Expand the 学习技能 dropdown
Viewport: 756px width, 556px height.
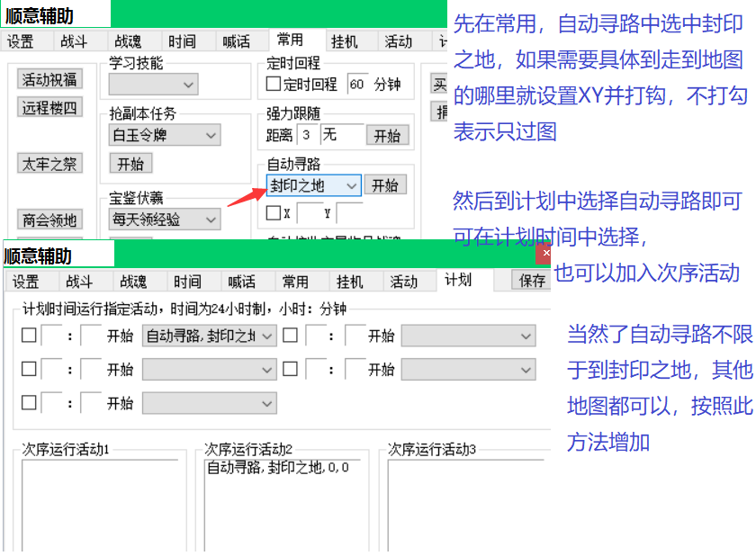153,85
